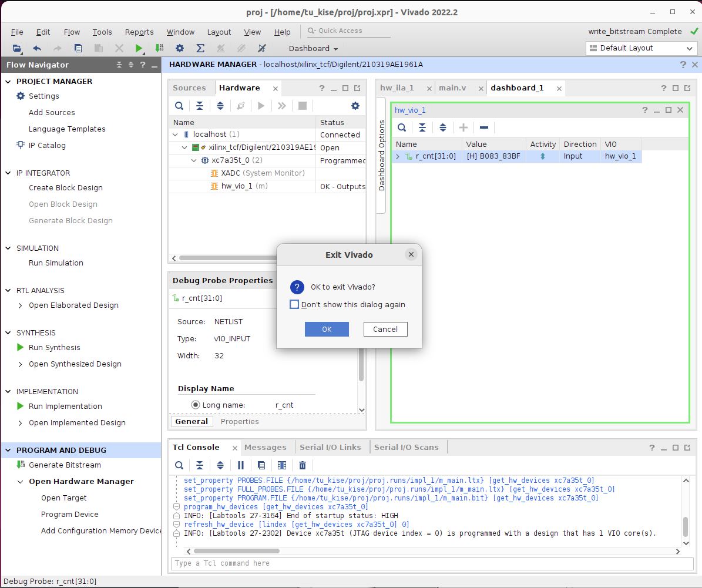Collapse all in hw_vio_1 toolbar
The width and height of the screenshot is (702, 588).
422,127
